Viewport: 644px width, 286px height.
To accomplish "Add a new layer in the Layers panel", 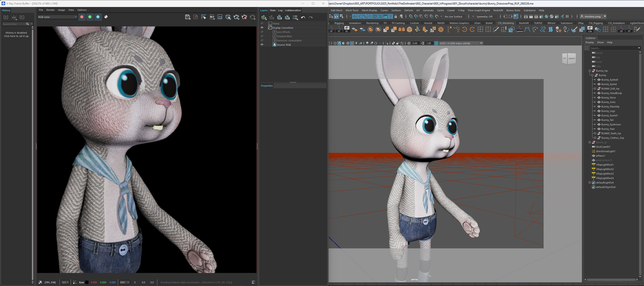I will click(x=264, y=17).
